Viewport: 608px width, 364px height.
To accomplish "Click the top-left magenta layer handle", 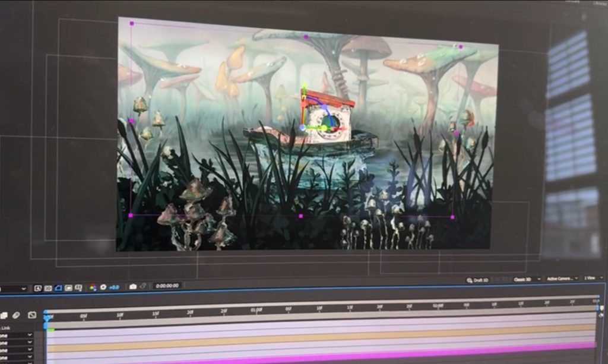I will click(132, 24).
